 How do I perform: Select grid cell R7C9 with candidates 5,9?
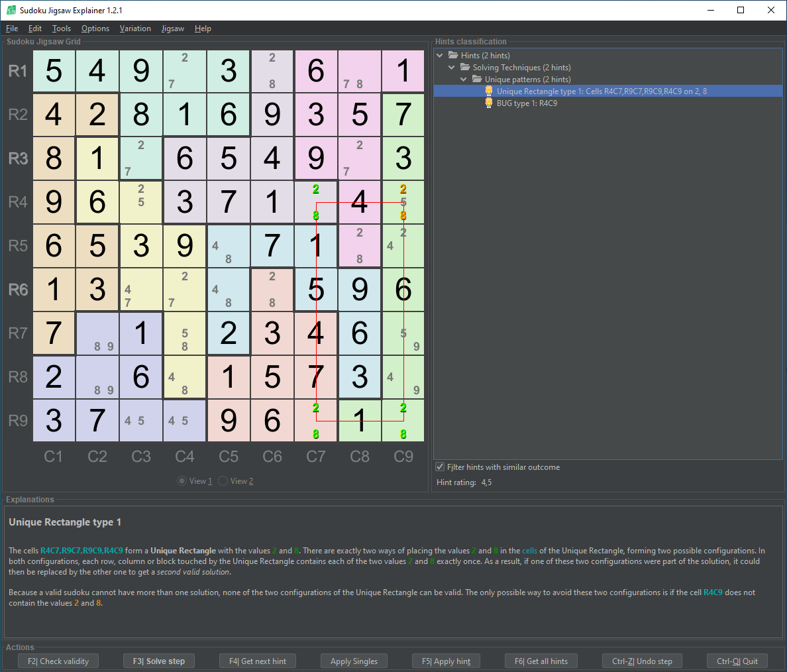coord(403,333)
